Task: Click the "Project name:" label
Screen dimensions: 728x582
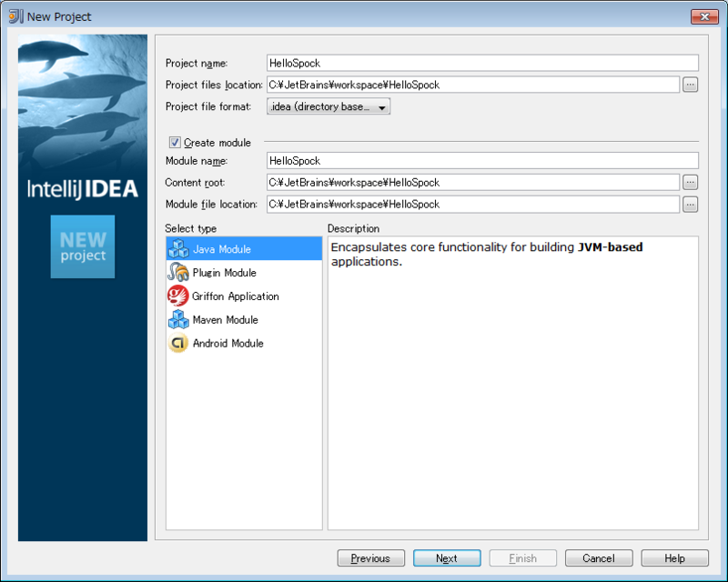Action: [x=197, y=63]
